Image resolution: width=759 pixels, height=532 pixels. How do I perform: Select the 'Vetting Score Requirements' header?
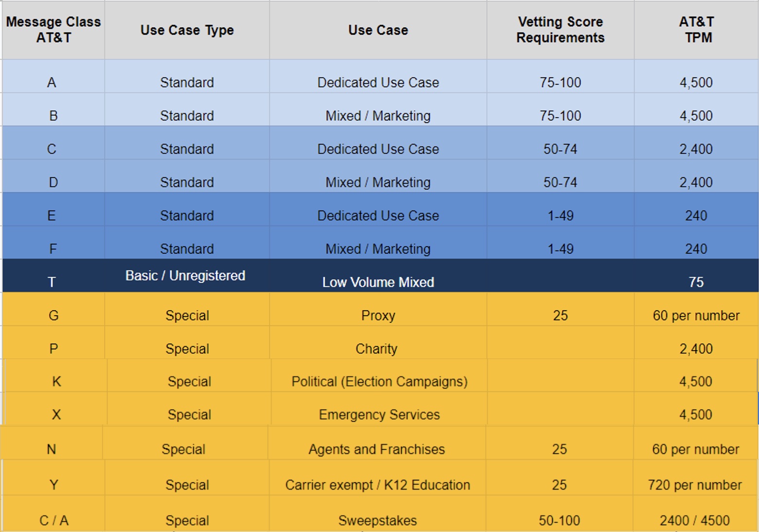[x=560, y=30]
